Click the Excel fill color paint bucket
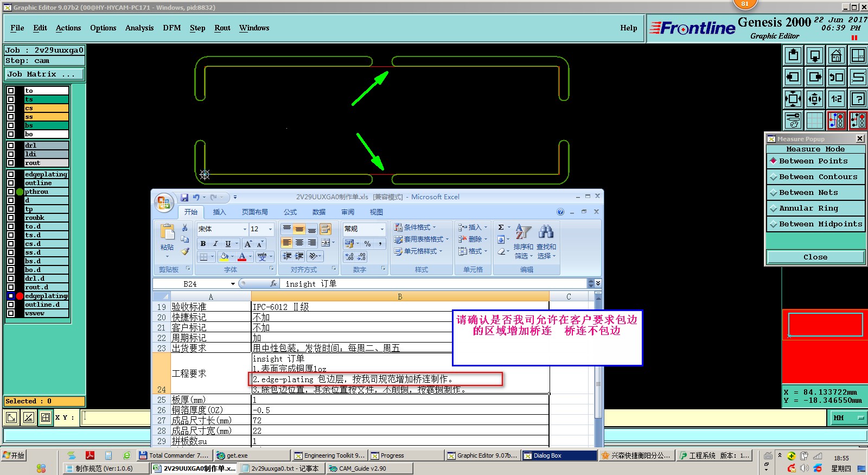 coord(224,256)
